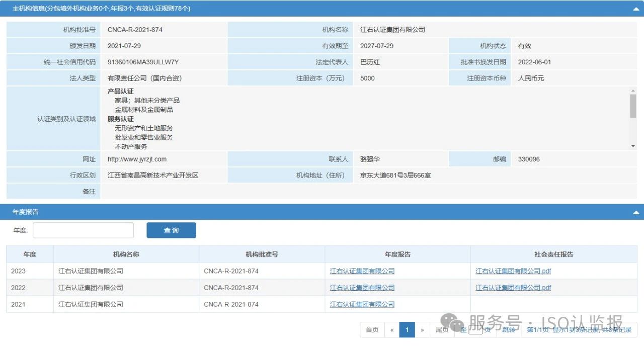This screenshot has width=644, height=349.
Task: Click the next page » button
Action: (x=422, y=330)
